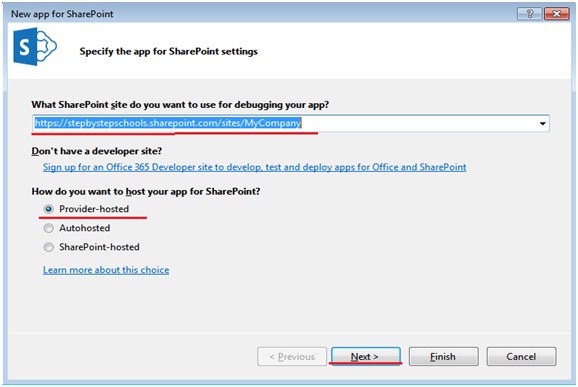Screen dimensions: 578x387
Task: Select the Autohosted radio button
Action: [48, 228]
